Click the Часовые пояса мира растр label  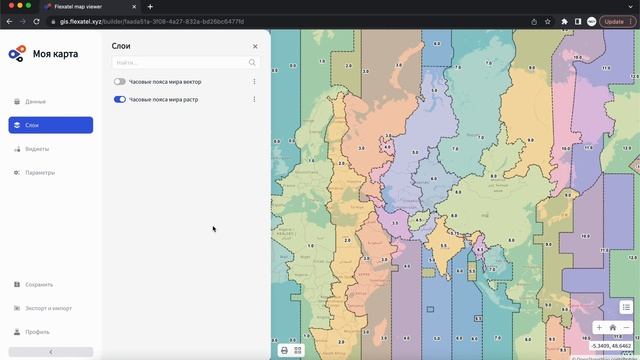coord(163,99)
